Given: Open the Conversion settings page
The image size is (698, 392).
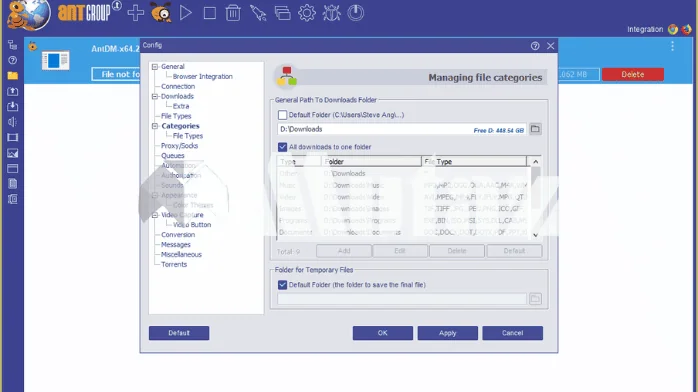Looking at the screenshot, I should tap(178, 235).
